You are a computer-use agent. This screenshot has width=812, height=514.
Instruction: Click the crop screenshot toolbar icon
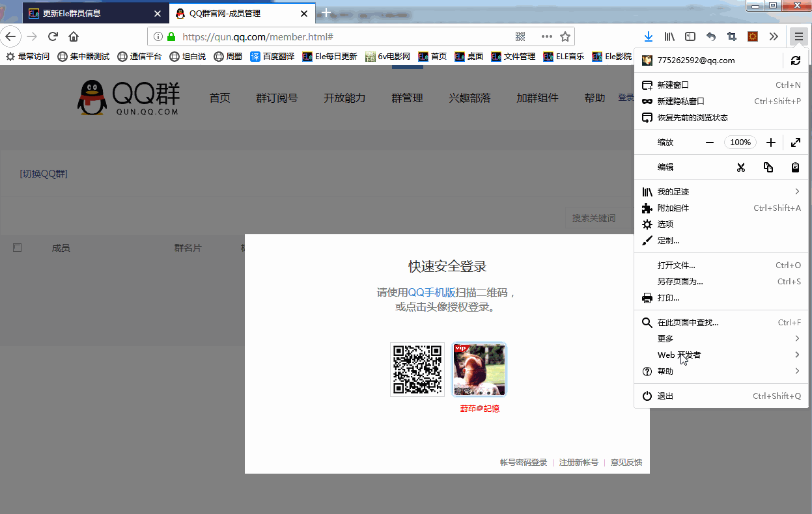click(732, 36)
